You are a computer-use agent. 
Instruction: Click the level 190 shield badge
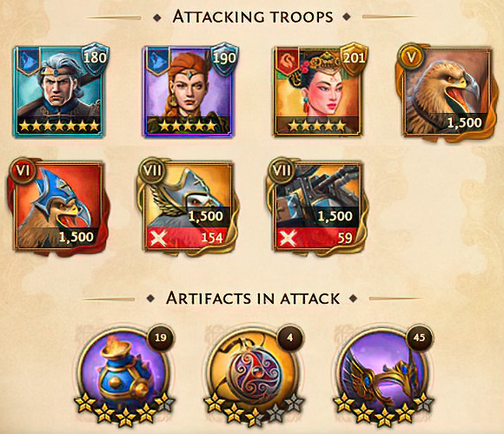coord(224,58)
